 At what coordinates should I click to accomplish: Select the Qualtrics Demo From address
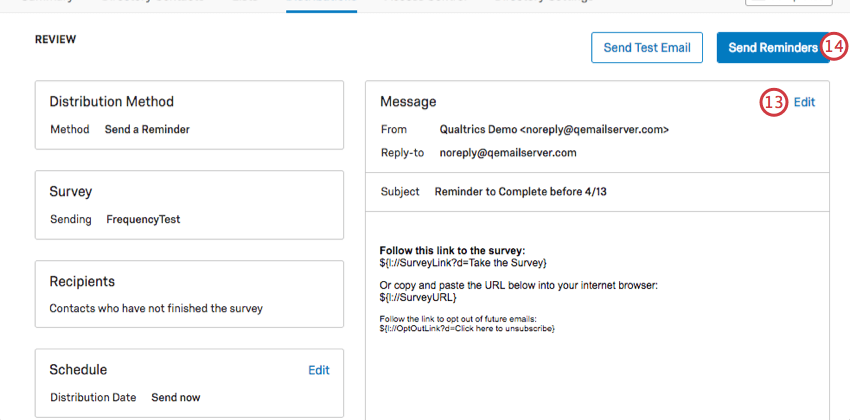point(554,130)
